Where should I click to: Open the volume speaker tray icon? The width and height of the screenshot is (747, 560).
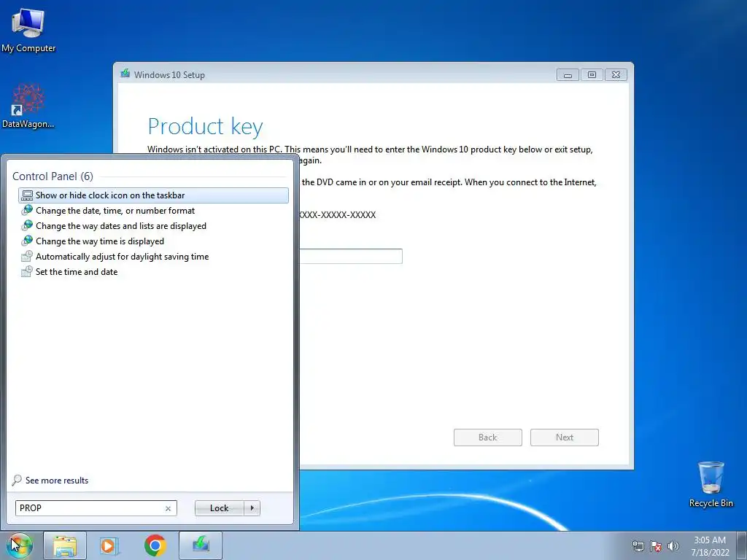[x=673, y=546]
